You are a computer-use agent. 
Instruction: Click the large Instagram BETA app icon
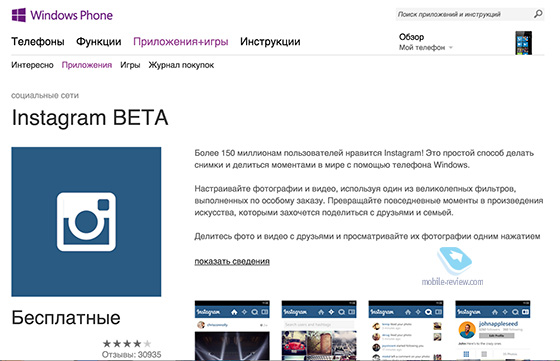pyautogui.click(x=86, y=222)
